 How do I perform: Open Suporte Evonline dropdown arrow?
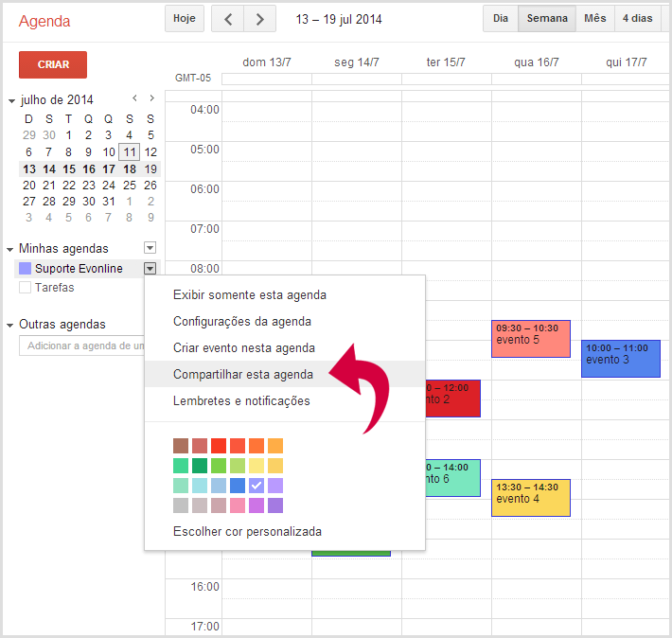click(150, 269)
